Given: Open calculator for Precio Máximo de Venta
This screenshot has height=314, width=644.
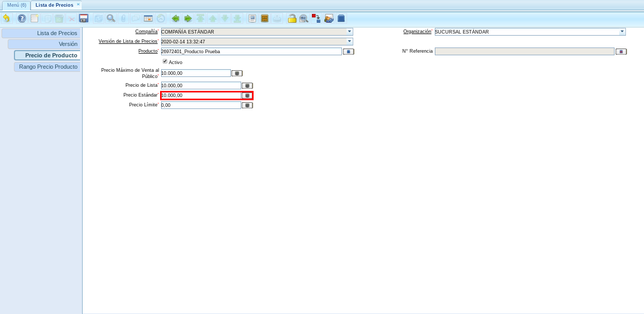Looking at the screenshot, I should point(237,73).
